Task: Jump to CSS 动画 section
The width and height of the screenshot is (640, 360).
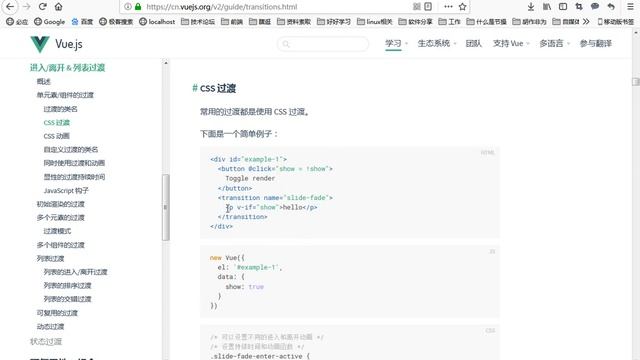Action: [x=57, y=136]
